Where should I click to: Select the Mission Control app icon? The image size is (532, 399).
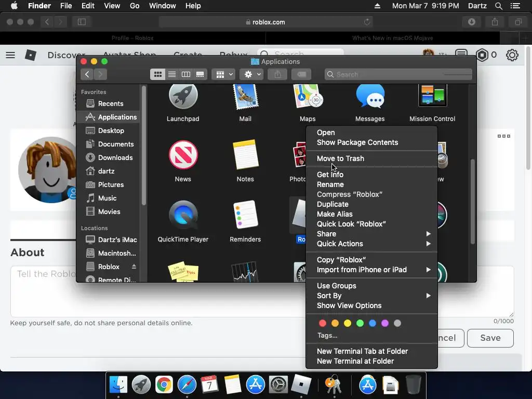tap(432, 97)
